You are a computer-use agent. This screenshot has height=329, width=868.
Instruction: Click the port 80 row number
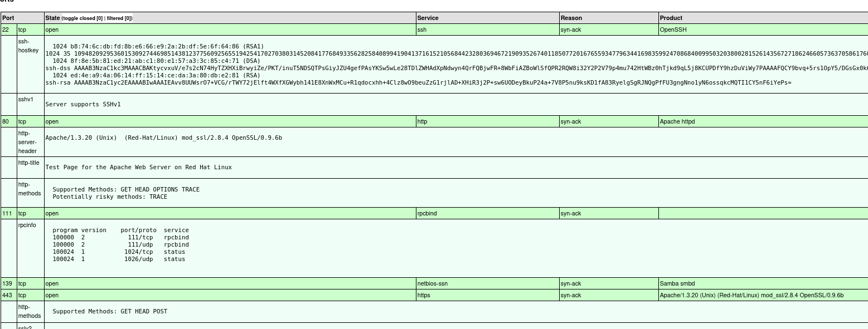pyautogui.click(x=6, y=121)
